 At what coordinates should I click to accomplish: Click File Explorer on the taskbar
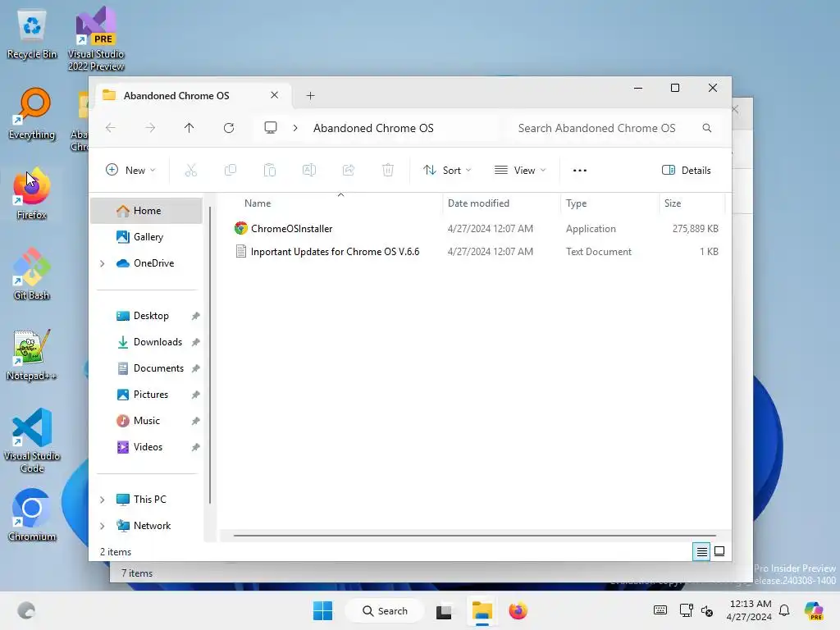[482, 610]
